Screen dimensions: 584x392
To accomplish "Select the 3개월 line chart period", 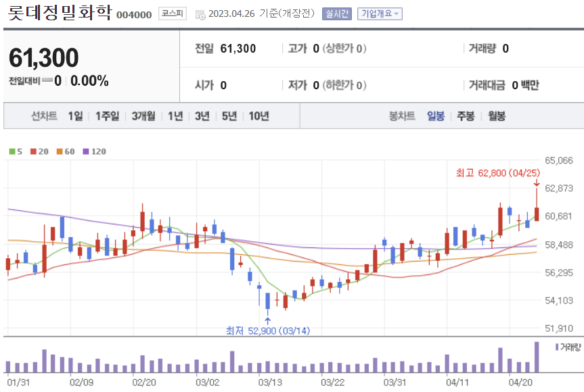I will tap(143, 116).
